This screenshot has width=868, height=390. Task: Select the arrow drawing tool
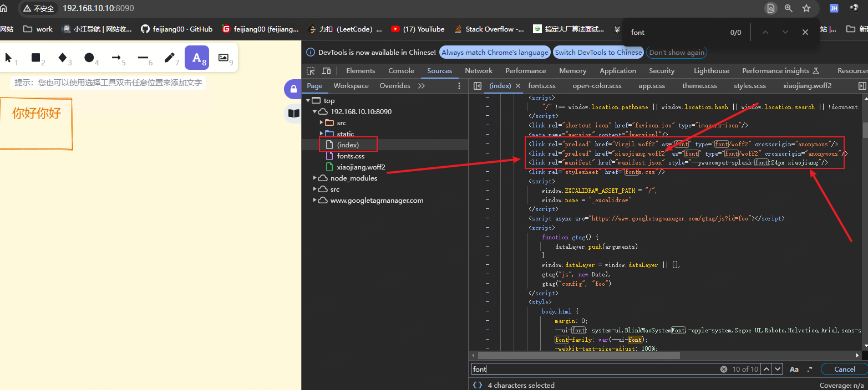(x=116, y=58)
